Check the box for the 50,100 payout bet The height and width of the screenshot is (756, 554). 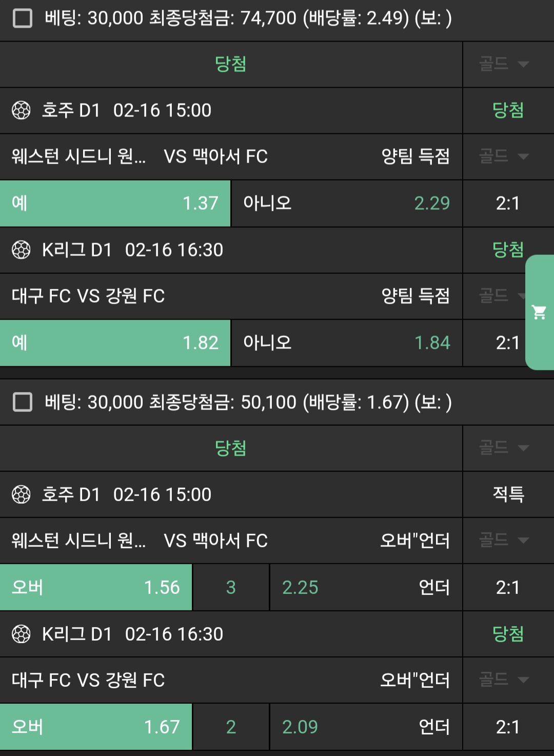23,402
